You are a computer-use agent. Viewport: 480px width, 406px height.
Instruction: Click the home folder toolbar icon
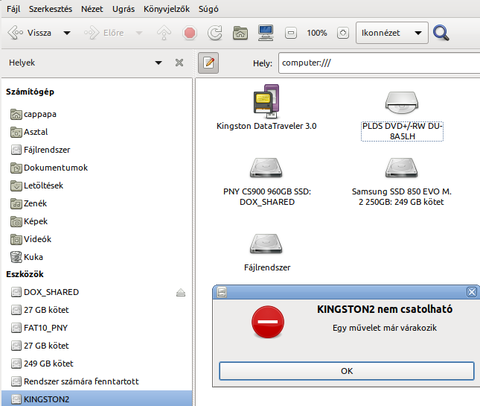(240, 33)
